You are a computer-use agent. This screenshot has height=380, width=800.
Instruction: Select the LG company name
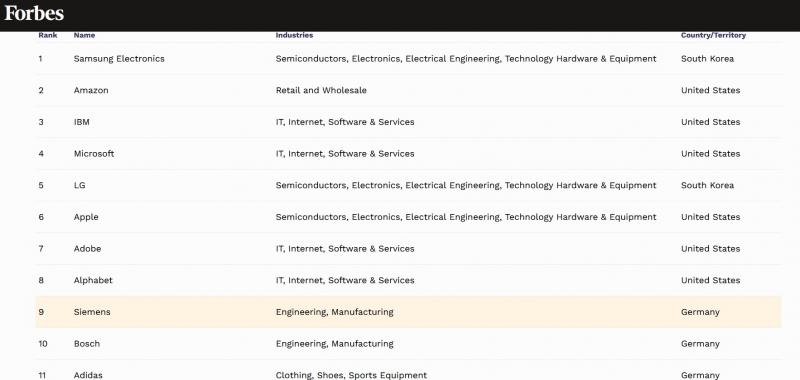tap(79, 185)
